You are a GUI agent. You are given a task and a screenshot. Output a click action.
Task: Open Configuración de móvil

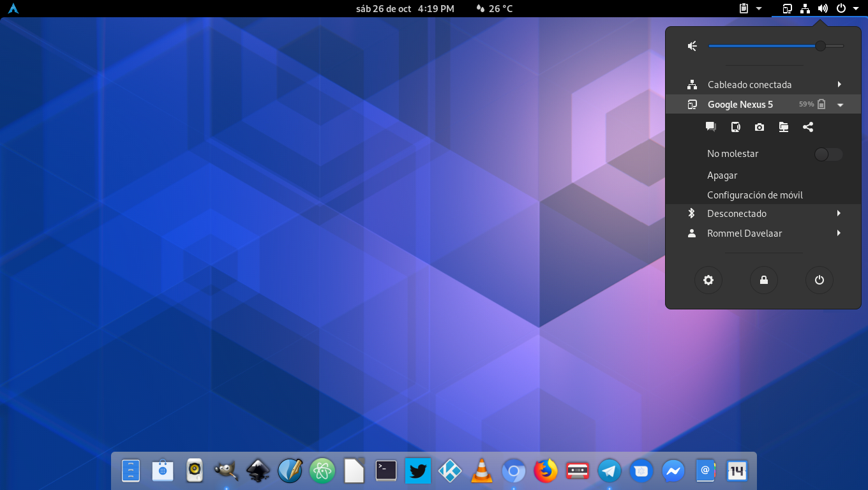[755, 195]
